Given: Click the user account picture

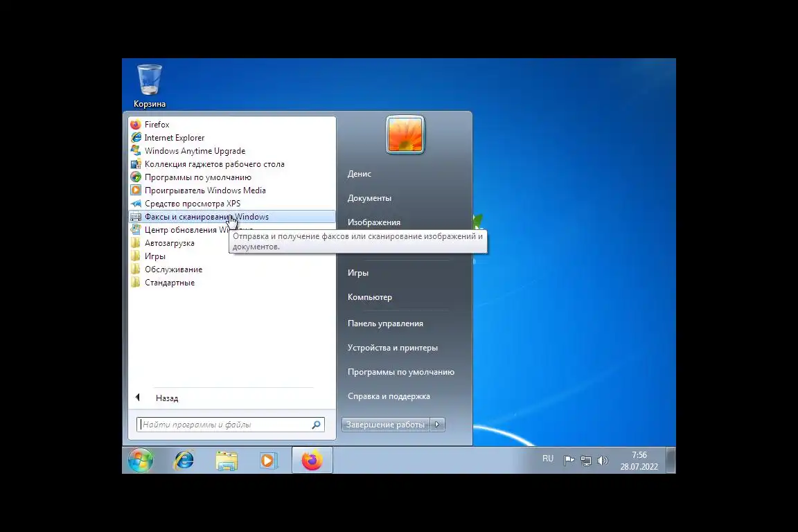Looking at the screenshot, I should [x=405, y=135].
